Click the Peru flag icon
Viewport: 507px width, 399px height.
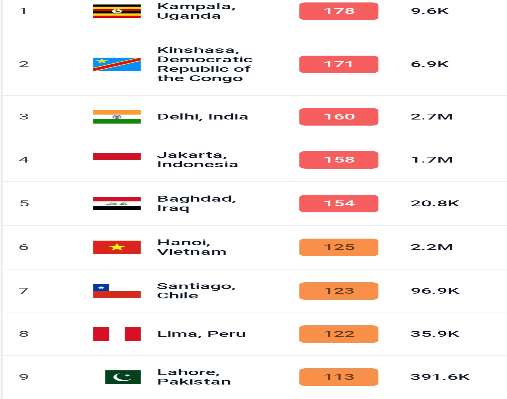pos(117,334)
